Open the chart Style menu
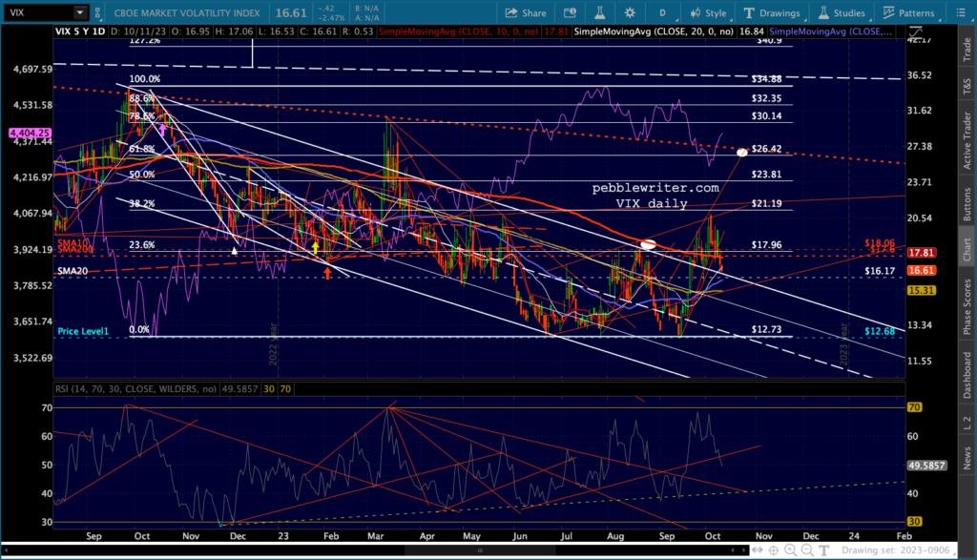 pos(708,13)
